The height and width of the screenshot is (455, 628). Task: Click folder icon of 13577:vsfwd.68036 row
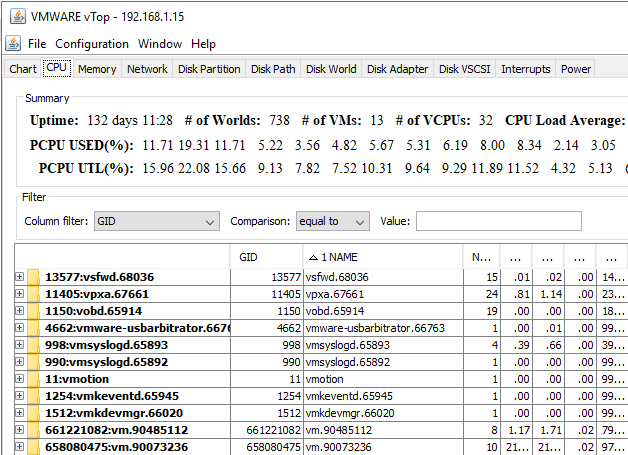click(34, 277)
